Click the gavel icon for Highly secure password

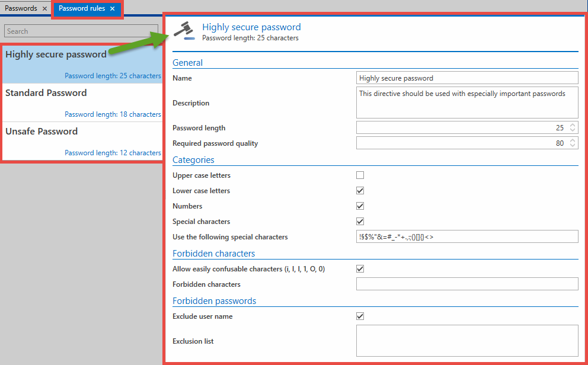click(184, 30)
